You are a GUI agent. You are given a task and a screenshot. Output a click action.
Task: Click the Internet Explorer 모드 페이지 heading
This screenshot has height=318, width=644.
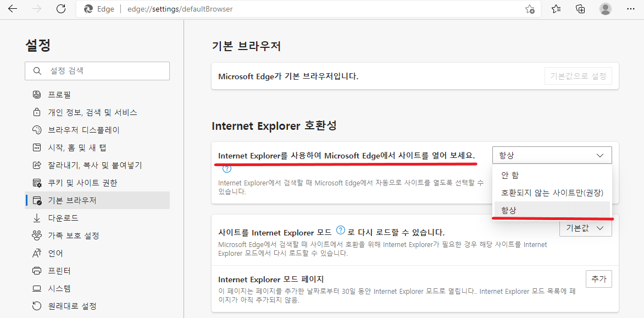pos(272,279)
